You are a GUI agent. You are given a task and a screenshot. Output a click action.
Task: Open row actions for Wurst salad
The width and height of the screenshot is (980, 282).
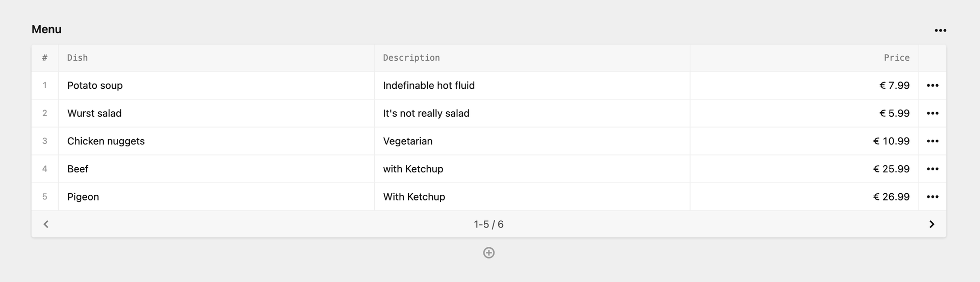(x=933, y=113)
